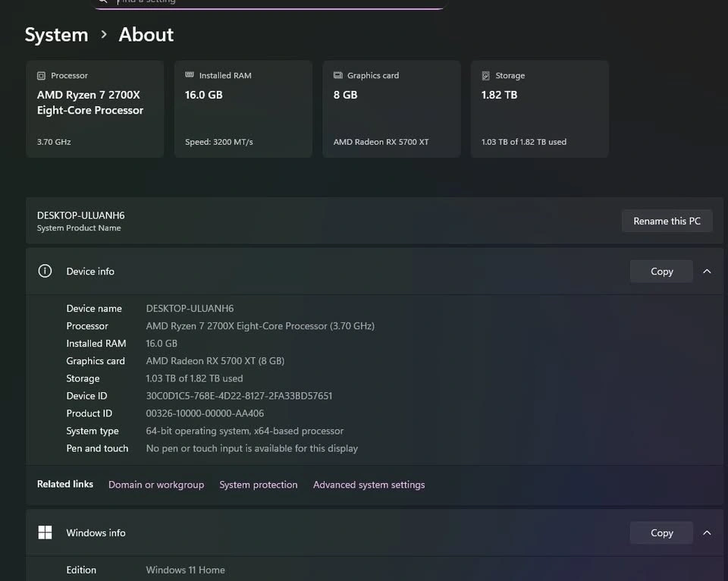Go back to System in the breadcrumb
The image size is (728, 581).
56,35
